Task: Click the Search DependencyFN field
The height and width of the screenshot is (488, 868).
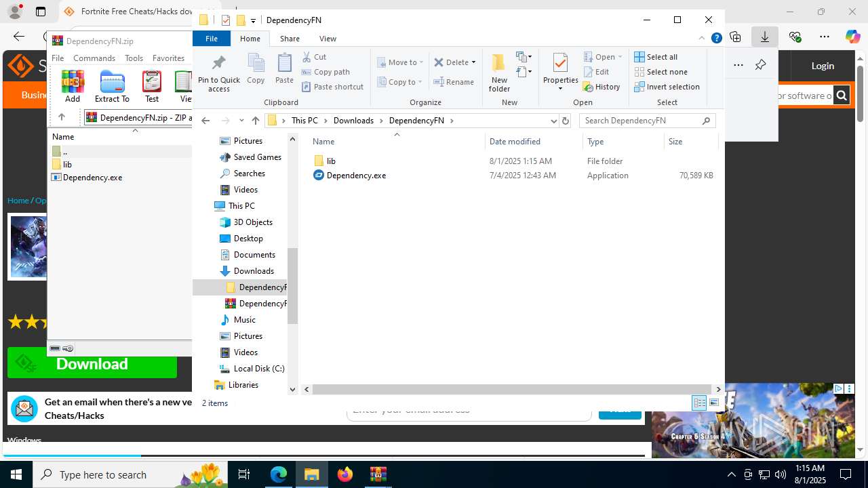Action: pos(647,121)
